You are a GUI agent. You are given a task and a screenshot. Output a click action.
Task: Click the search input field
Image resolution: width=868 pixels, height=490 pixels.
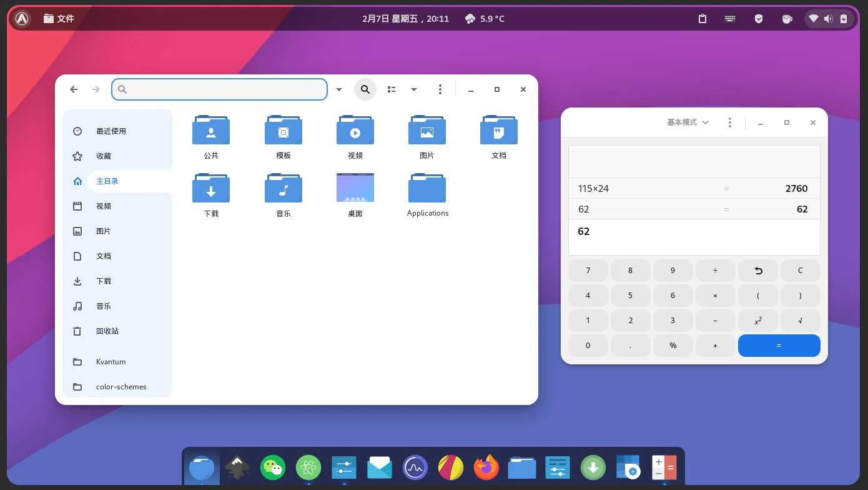point(219,89)
